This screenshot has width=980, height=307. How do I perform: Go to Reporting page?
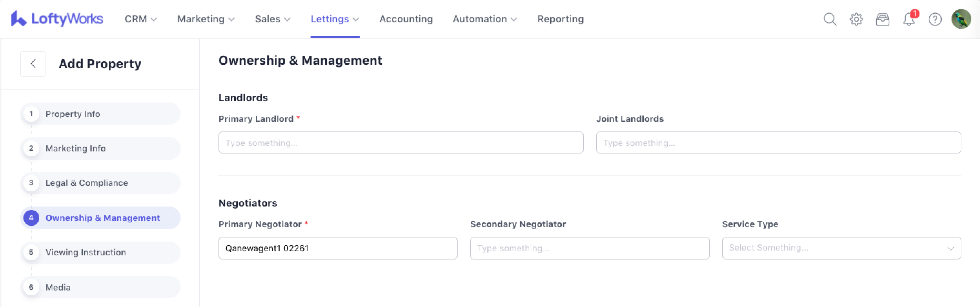point(560,19)
